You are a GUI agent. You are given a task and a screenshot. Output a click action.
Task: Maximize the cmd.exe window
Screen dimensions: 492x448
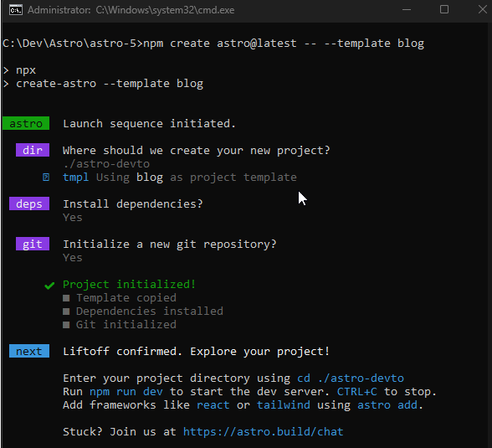[444, 10]
